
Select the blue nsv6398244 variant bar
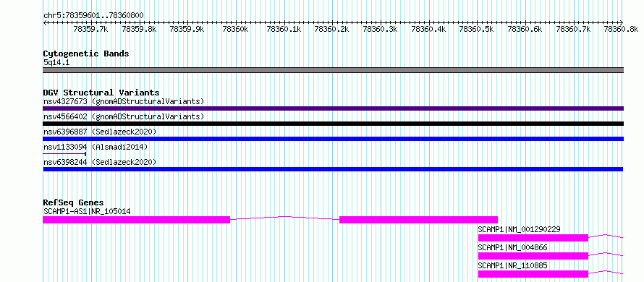point(333,169)
